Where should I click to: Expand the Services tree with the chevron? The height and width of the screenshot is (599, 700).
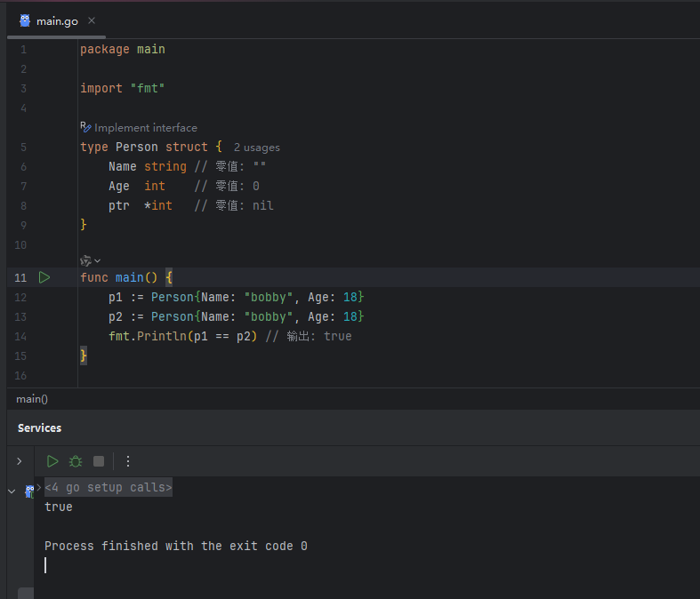click(x=20, y=461)
